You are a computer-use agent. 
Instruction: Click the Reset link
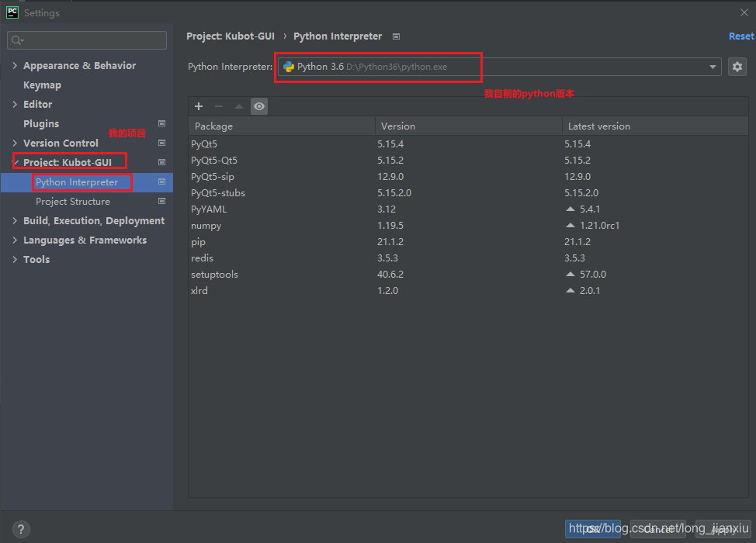[740, 36]
